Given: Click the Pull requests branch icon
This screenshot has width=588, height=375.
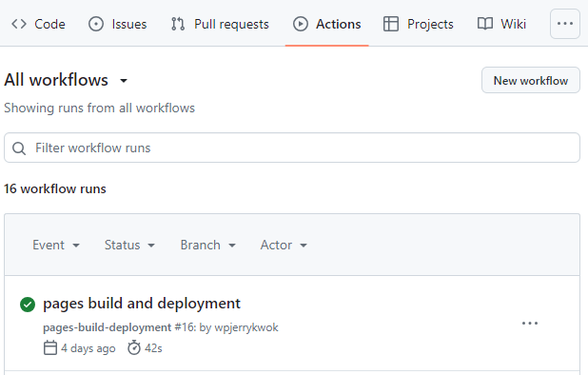Looking at the screenshot, I should click(178, 24).
